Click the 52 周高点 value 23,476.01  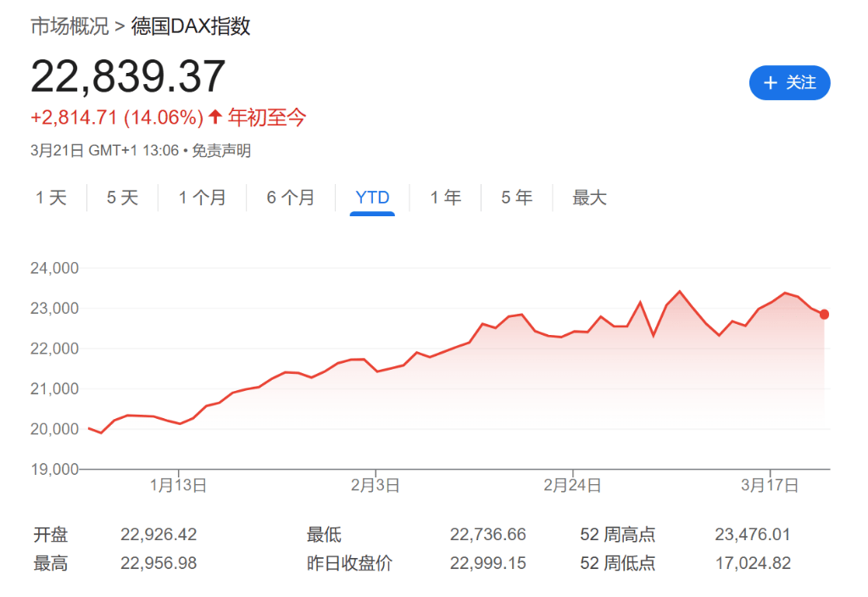tap(752, 534)
